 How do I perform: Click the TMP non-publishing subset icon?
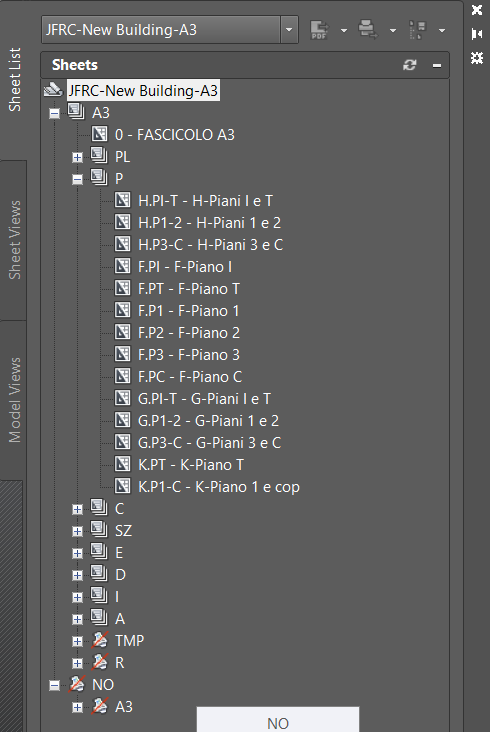coord(100,640)
